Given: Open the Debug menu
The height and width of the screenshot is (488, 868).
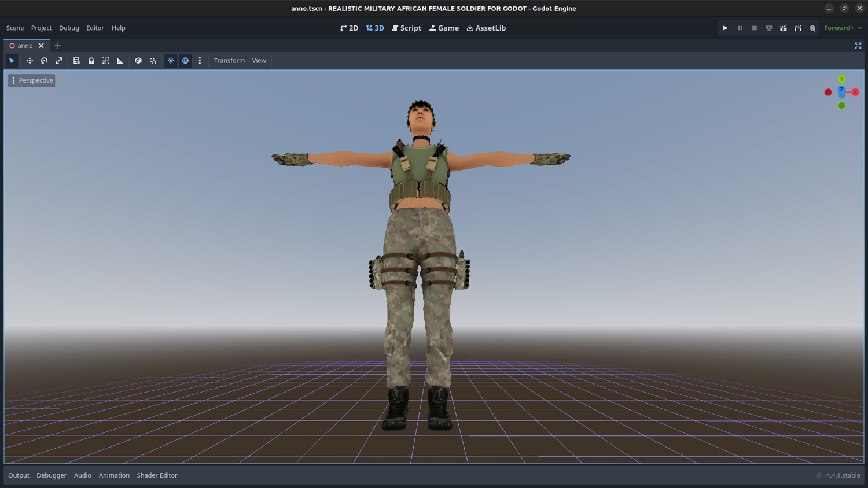Looking at the screenshot, I should pos(69,28).
